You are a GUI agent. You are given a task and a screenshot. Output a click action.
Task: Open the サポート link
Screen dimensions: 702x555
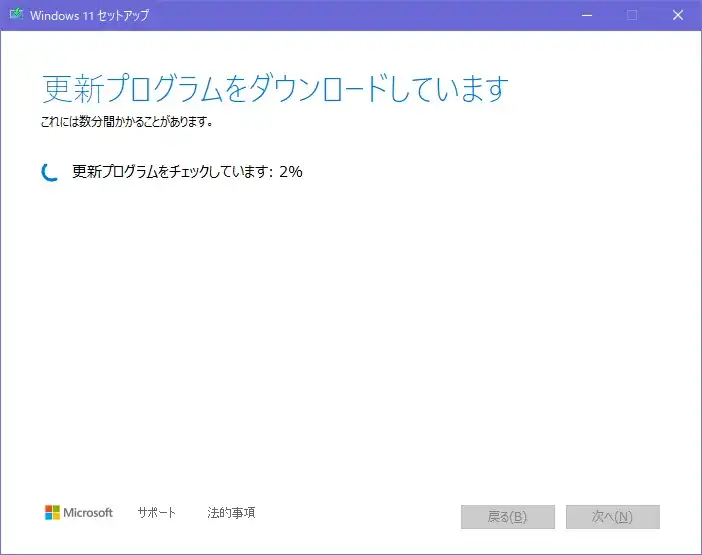click(156, 513)
